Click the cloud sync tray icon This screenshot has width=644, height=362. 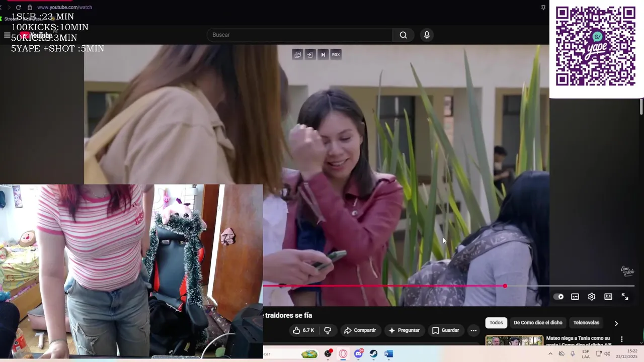click(x=561, y=354)
